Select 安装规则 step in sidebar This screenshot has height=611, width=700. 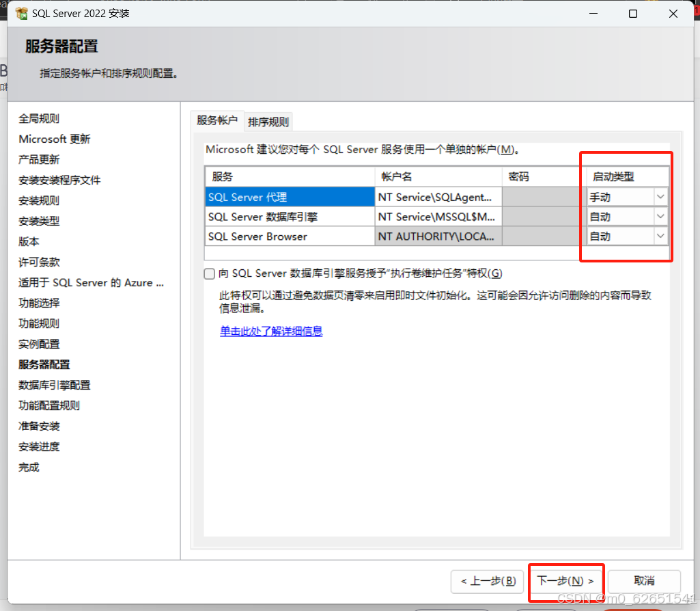(x=39, y=200)
